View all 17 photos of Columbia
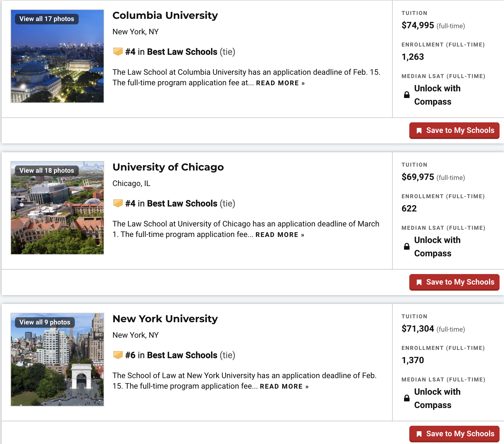Screen dimensions: 504x444 47,19
